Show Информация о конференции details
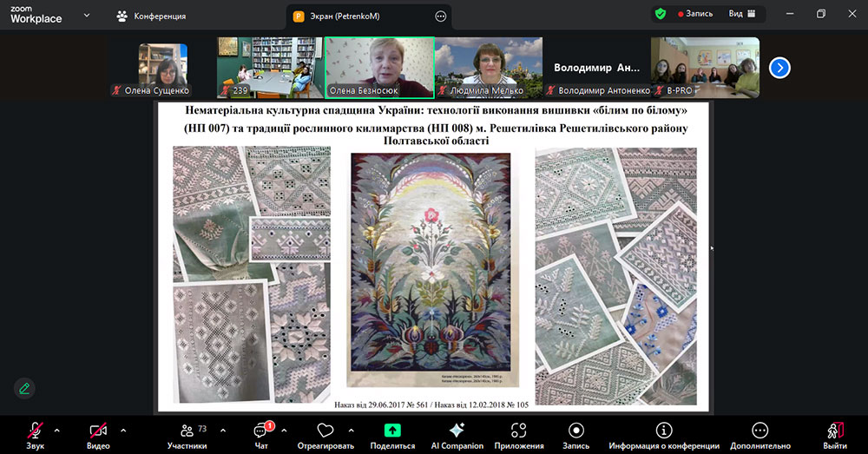The height and width of the screenshot is (454, 868). (x=664, y=431)
